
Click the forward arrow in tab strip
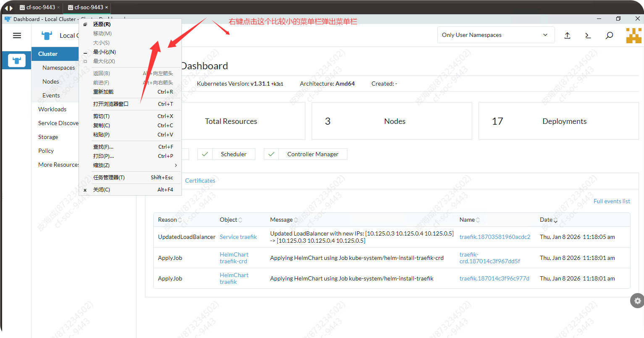[x=11, y=8]
